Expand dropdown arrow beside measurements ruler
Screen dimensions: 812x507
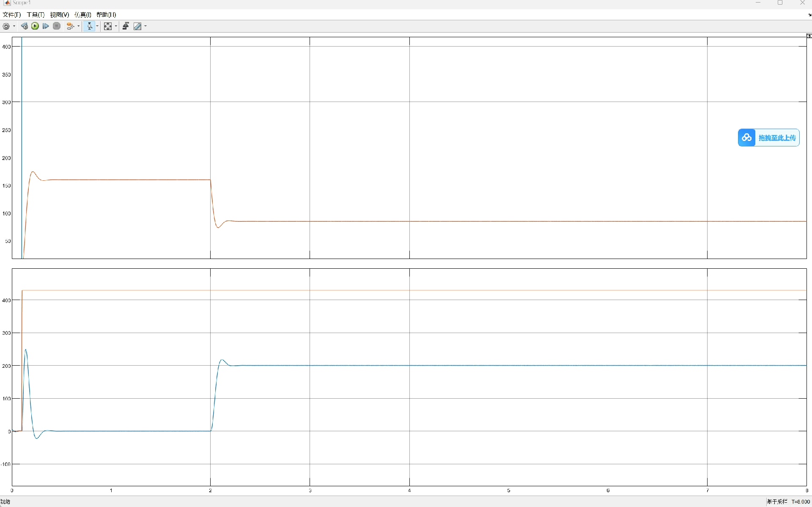click(x=145, y=26)
